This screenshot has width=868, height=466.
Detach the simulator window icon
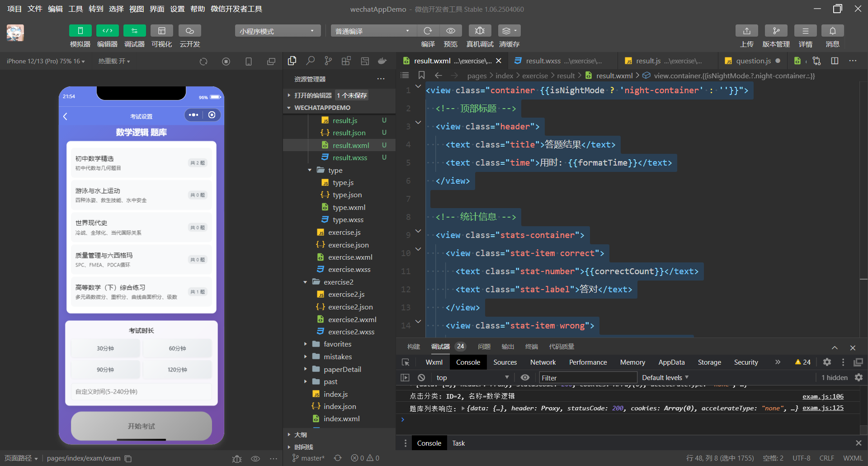pyautogui.click(x=271, y=62)
